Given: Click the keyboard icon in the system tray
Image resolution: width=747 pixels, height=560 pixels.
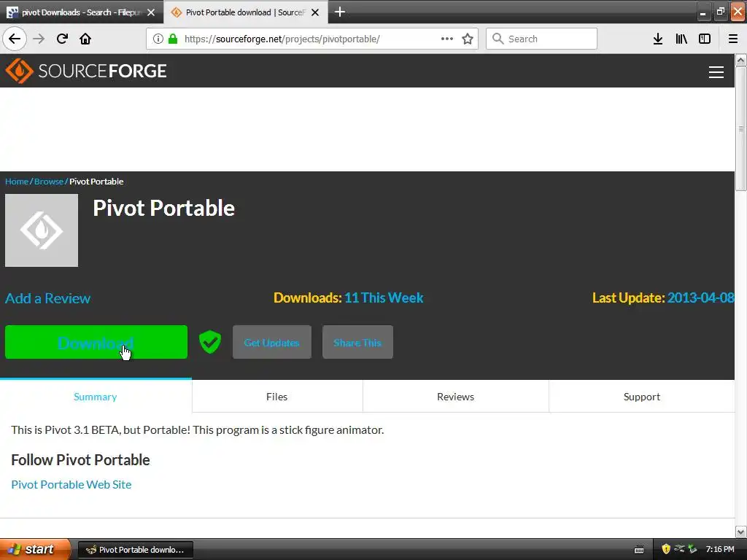Looking at the screenshot, I should click(639, 550).
